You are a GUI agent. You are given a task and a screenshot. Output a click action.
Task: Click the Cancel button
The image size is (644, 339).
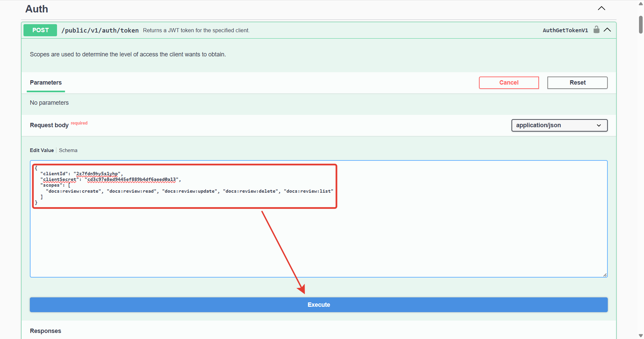point(509,83)
